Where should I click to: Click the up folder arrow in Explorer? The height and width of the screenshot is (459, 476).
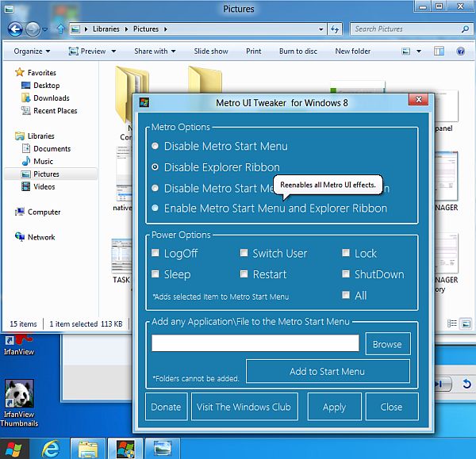point(60,29)
